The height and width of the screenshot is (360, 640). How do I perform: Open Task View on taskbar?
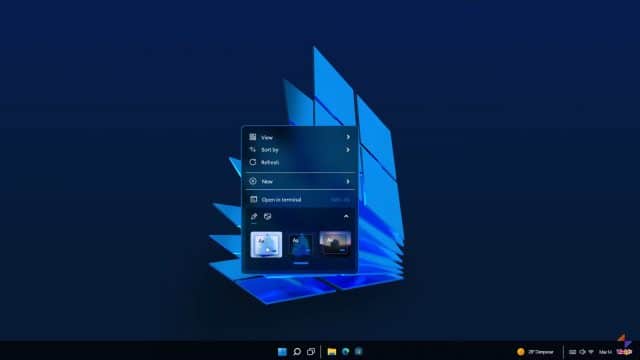[x=311, y=351]
